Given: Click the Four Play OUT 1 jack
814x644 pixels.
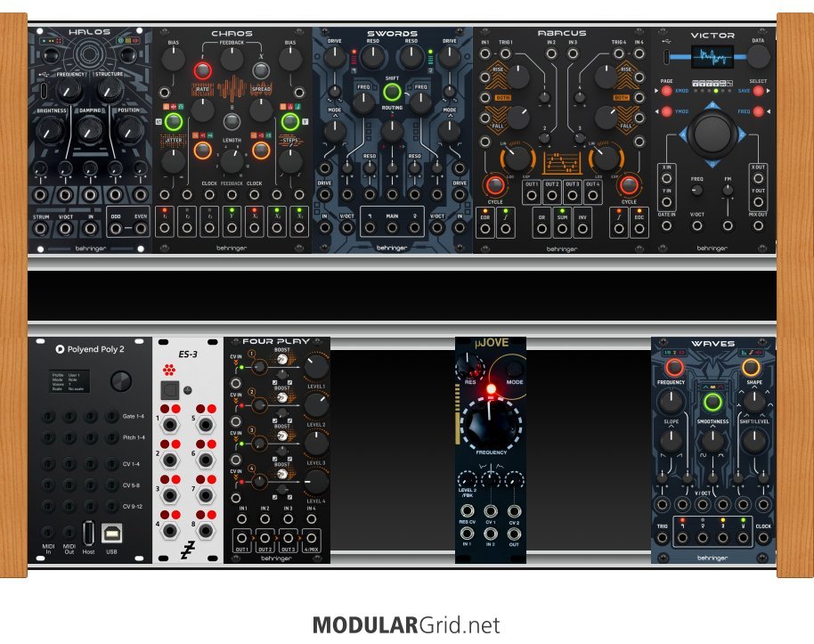Looking at the screenshot, I should pyautogui.click(x=242, y=539).
